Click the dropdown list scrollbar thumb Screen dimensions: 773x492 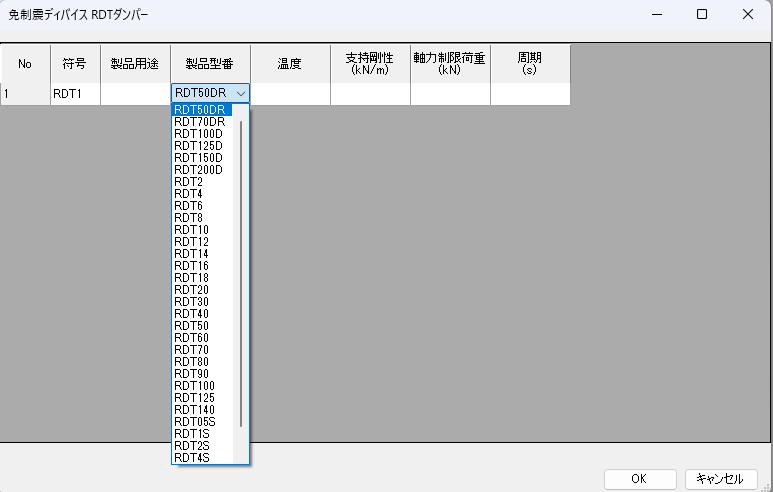pos(241,274)
